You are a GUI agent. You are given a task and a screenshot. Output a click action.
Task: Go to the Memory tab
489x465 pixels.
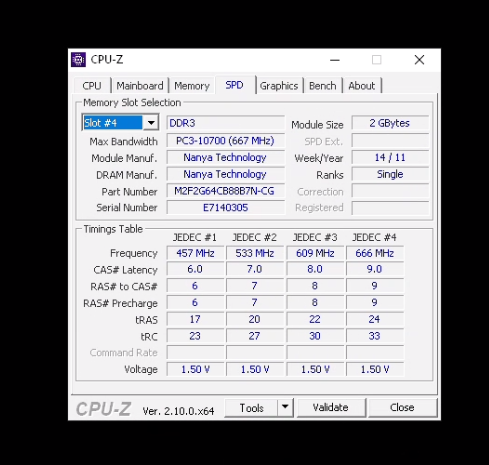(192, 86)
